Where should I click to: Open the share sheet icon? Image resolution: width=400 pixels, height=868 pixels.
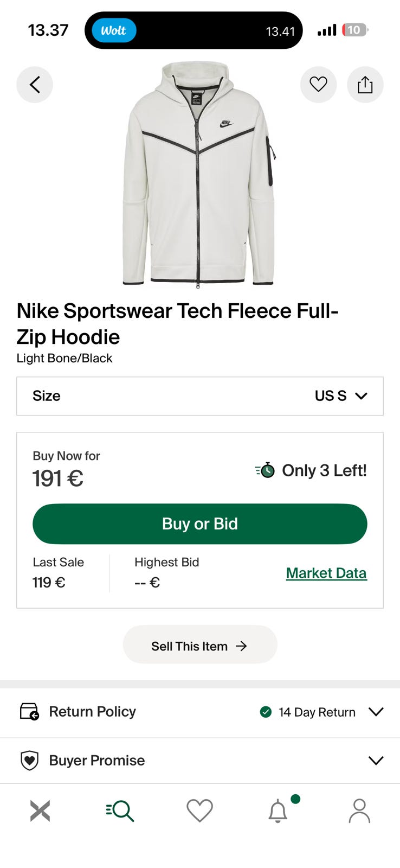[365, 85]
